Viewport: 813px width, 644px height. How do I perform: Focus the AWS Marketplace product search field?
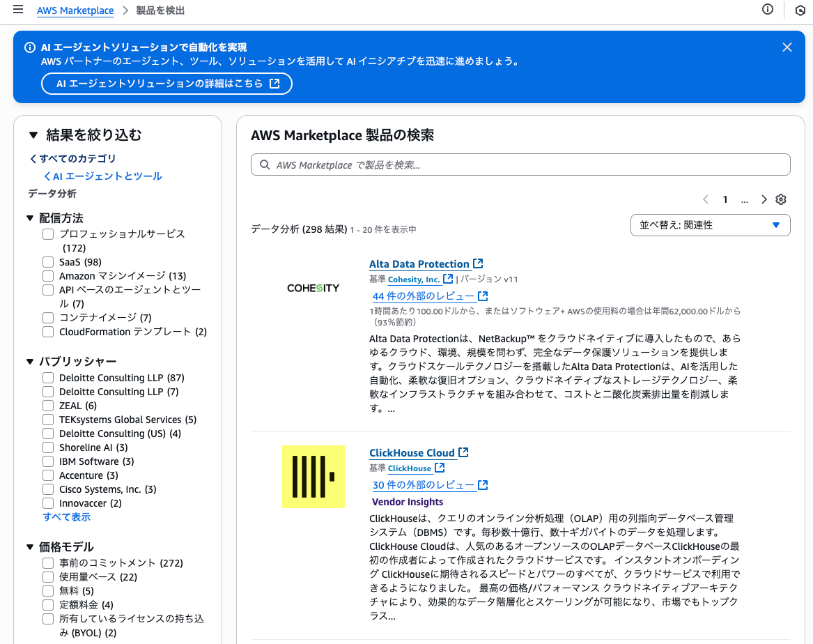tap(520, 165)
